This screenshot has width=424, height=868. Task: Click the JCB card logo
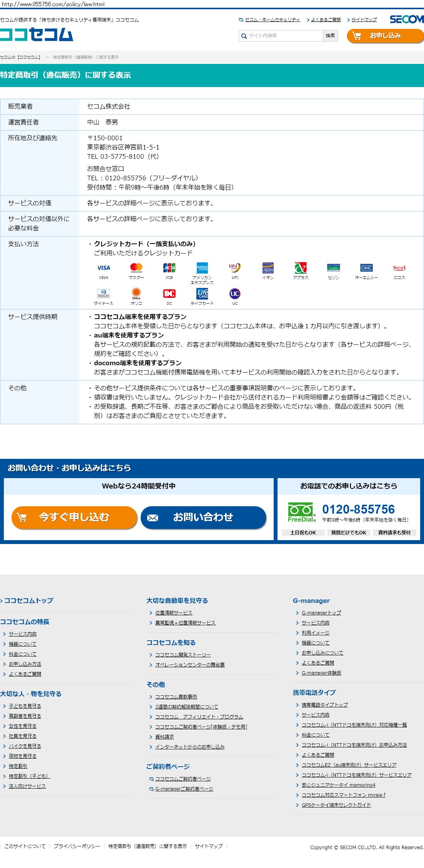(x=169, y=268)
